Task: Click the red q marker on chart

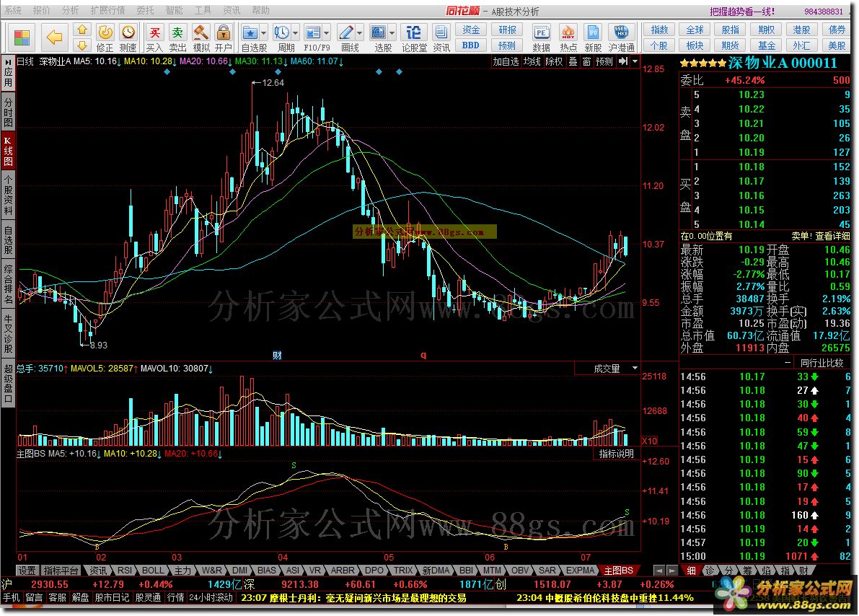Action: (x=423, y=355)
